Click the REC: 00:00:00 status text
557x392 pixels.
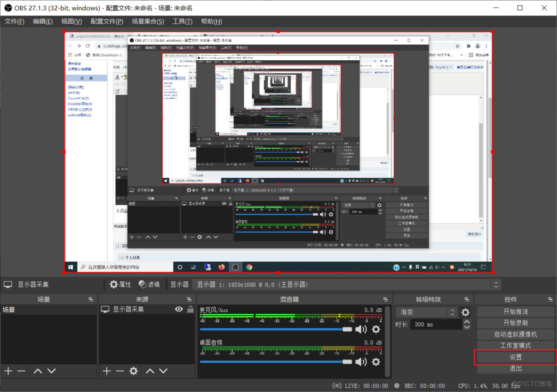click(x=424, y=385)
